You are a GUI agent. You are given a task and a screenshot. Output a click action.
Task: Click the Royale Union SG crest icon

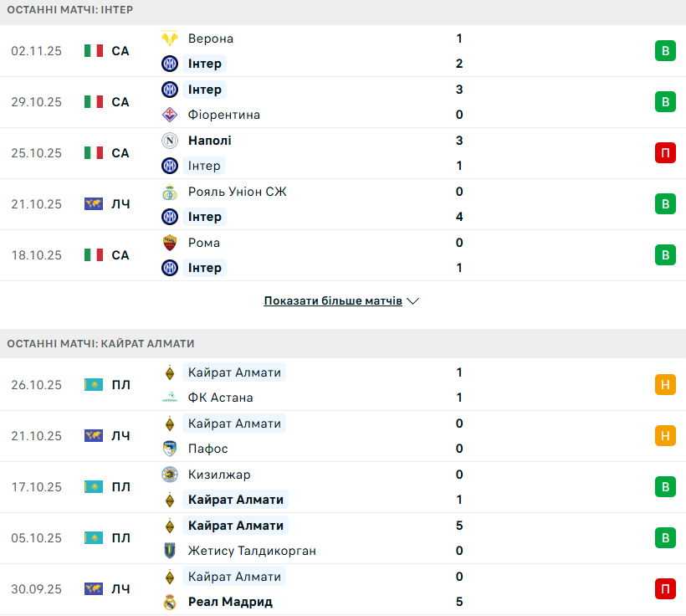click(170, 192)
